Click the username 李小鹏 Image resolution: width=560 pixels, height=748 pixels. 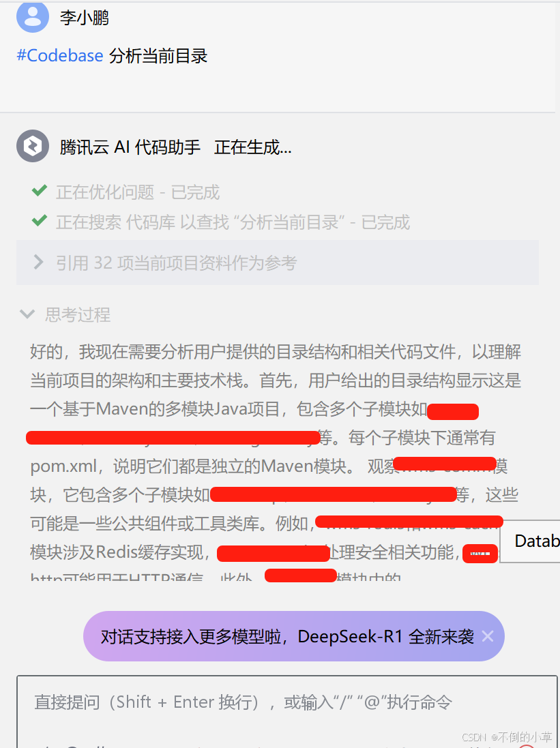(85, 18)
